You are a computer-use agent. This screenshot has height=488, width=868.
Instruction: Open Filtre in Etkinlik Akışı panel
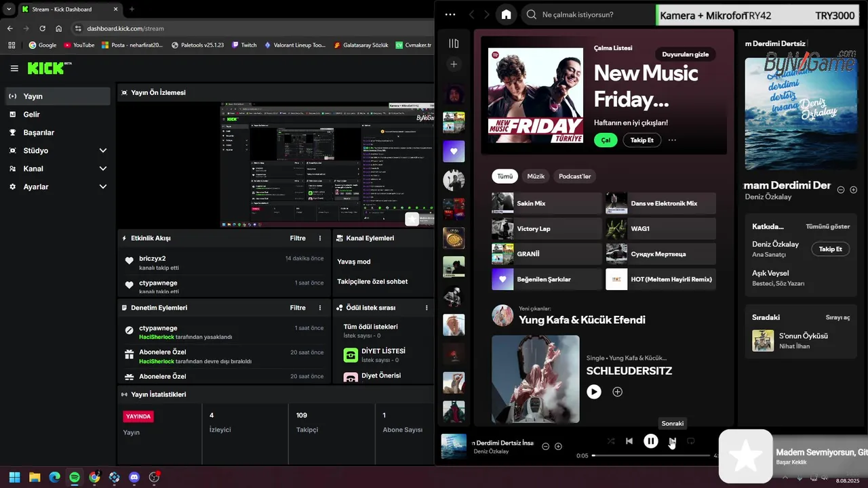(x=298, y=239)
